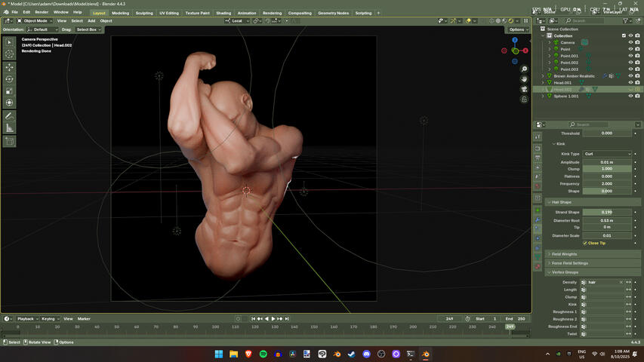644x362 pixels.
Task: Jump to timeline end frame button
Action: click(287, 319)
